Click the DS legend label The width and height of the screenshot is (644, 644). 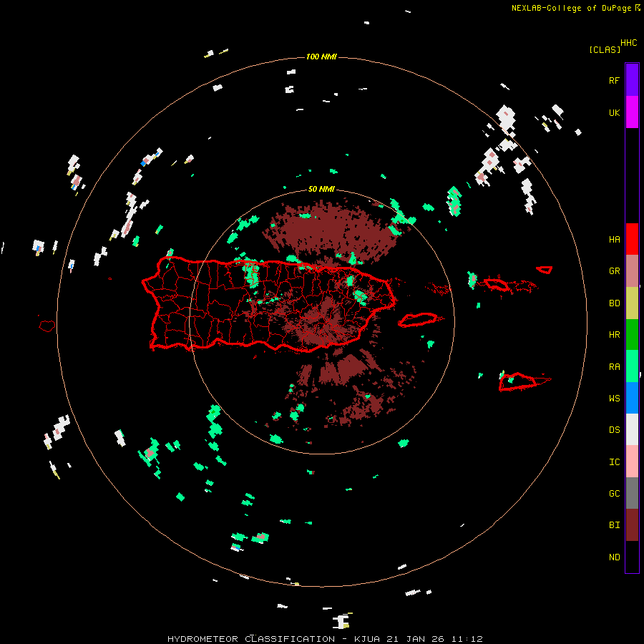click(x=614, y=429)
